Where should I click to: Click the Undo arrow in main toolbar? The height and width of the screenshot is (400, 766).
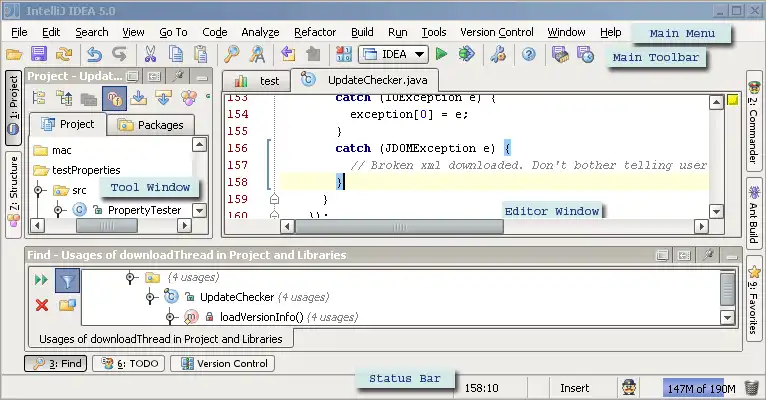coord(95,54)
